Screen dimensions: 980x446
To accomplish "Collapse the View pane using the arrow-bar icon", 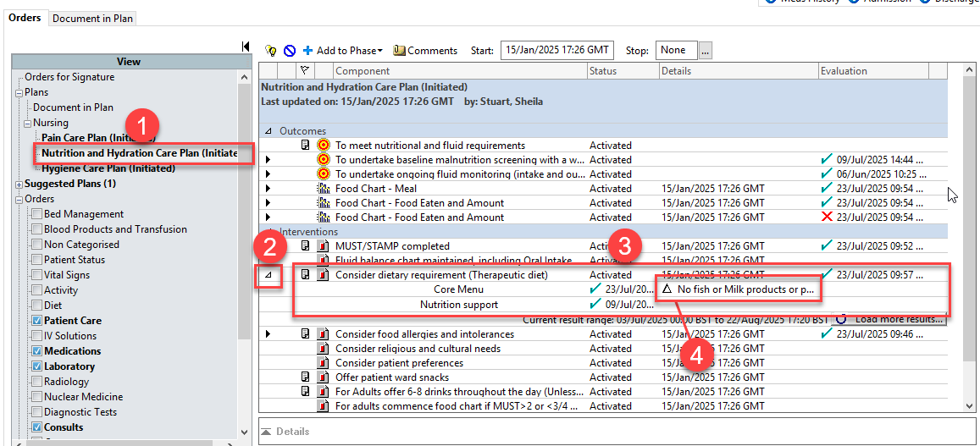I will click(x=246, y=47).
